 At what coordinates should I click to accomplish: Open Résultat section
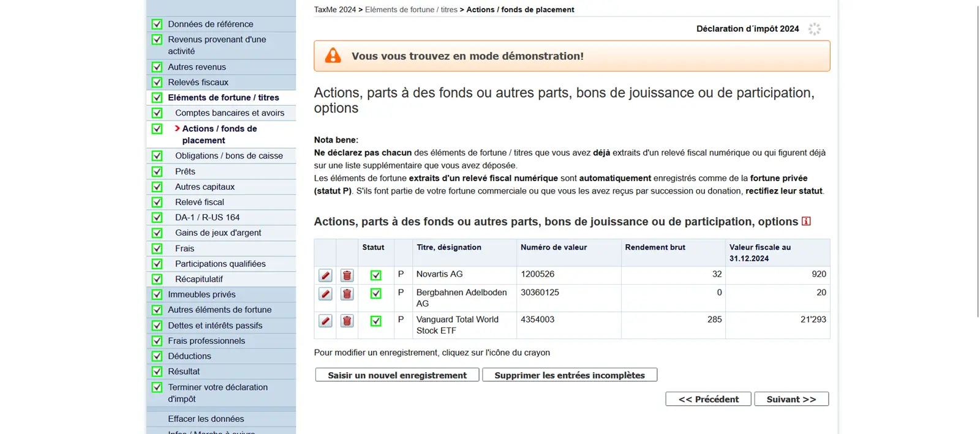[x=184, y=372]
